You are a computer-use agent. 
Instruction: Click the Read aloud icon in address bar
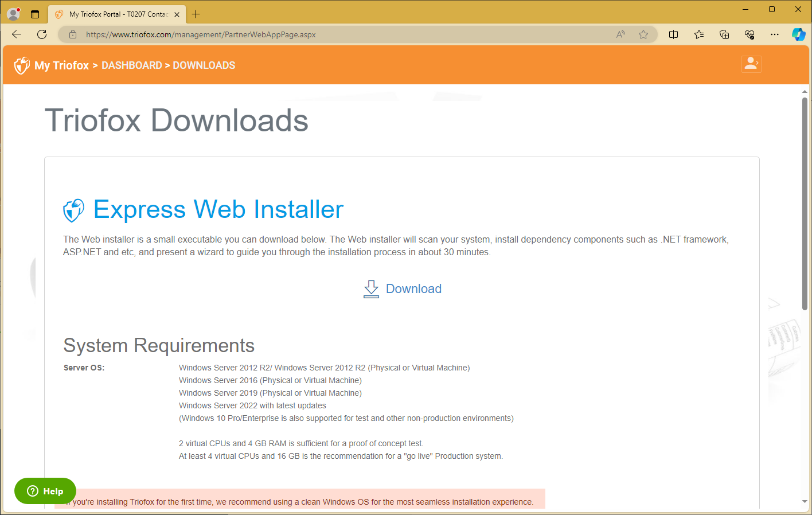coord(620,34)
